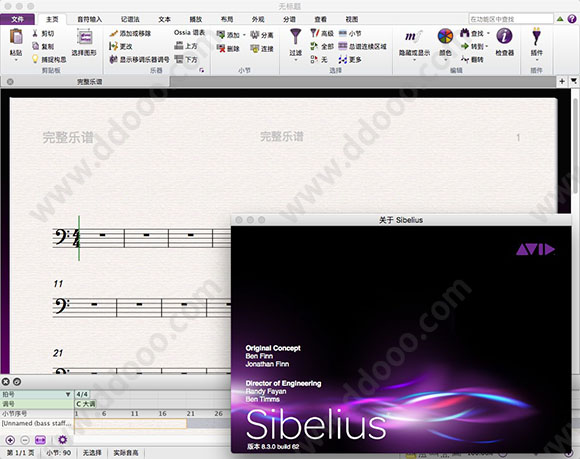This screenshot has width=580, height=459.
Task: Switch to the 文本 tab
Action: tap(165, 19)
